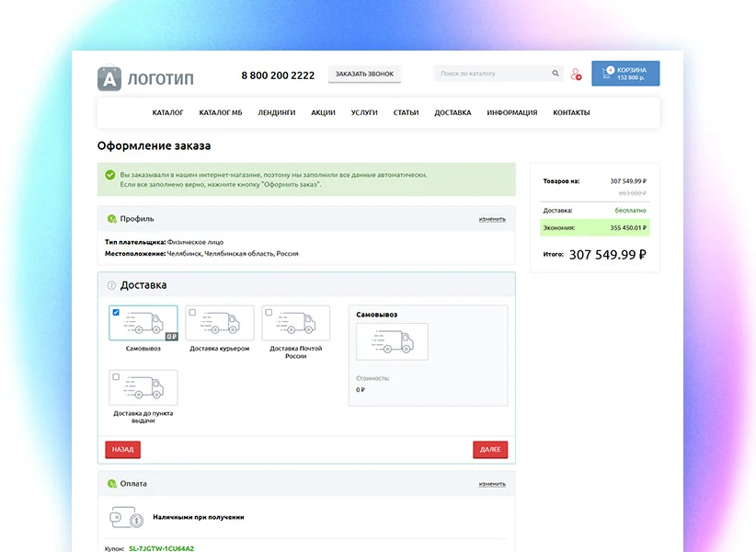
Task: Open the АКЦИИ menu item
Action: tap(323, 113)
